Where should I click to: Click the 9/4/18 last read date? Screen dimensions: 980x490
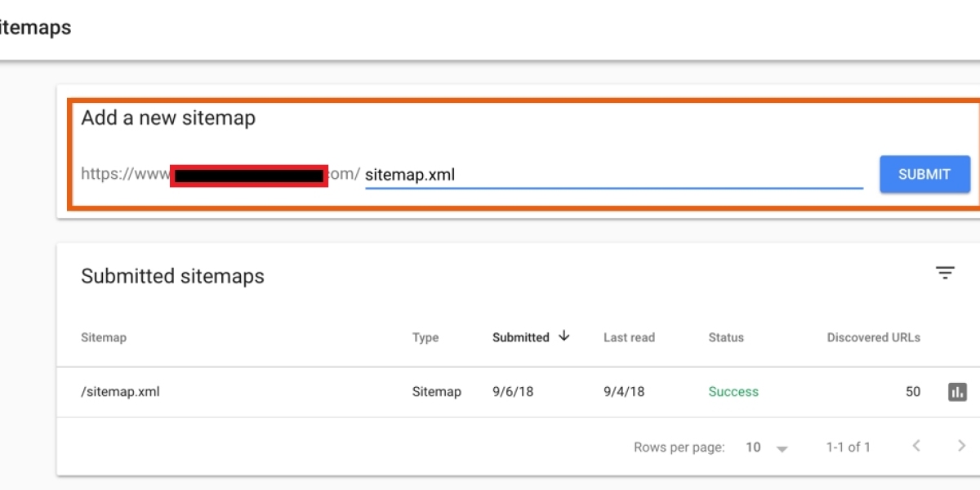click(624, 392)
